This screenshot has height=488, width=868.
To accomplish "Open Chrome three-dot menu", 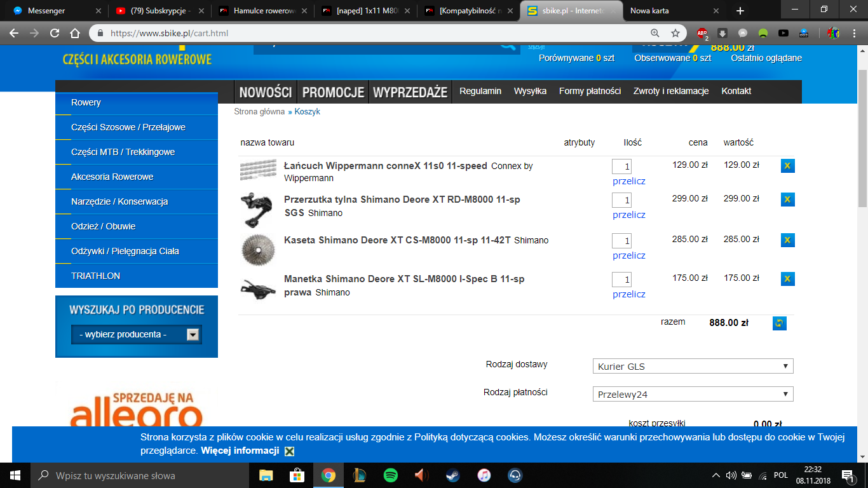I will point(853,33).
